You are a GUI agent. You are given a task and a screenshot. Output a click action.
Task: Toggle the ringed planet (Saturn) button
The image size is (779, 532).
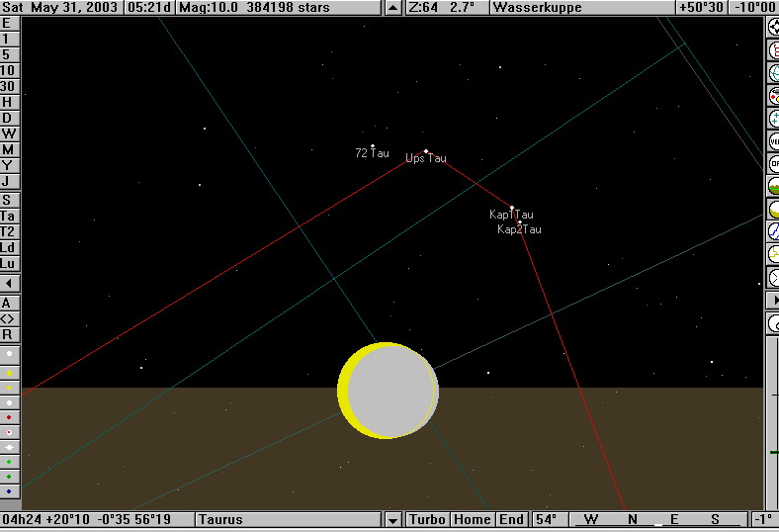pyautogui.click(x=9, y=447)
